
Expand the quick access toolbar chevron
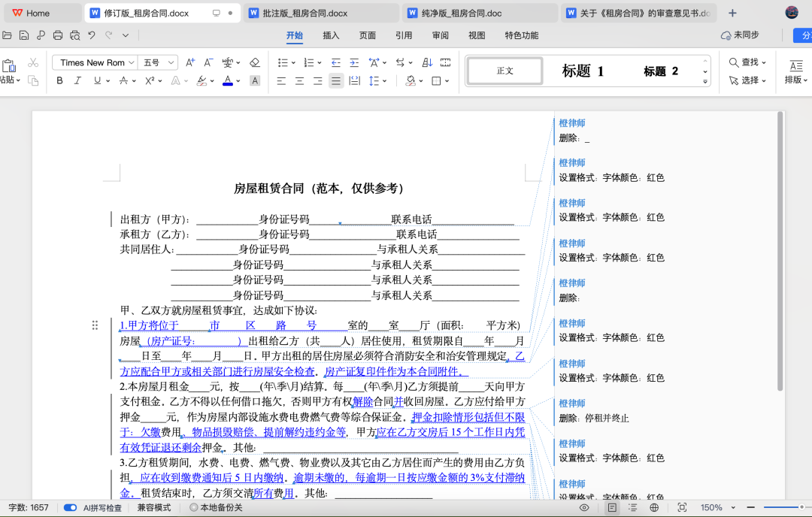coord(126,35)
